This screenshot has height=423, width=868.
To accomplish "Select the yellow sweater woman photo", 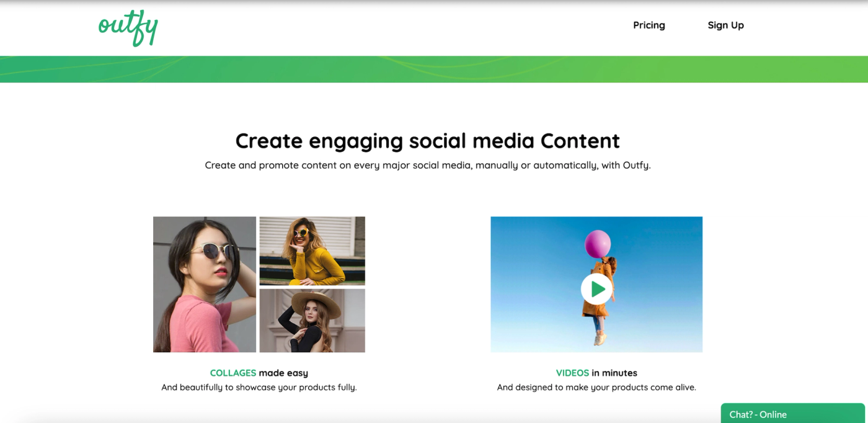I will click(x=312, y=251).
